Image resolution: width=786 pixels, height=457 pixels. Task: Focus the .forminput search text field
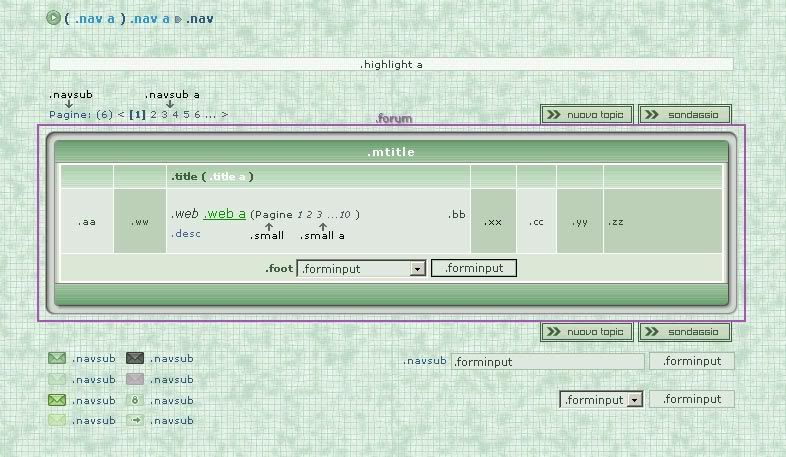click(547, 361)
